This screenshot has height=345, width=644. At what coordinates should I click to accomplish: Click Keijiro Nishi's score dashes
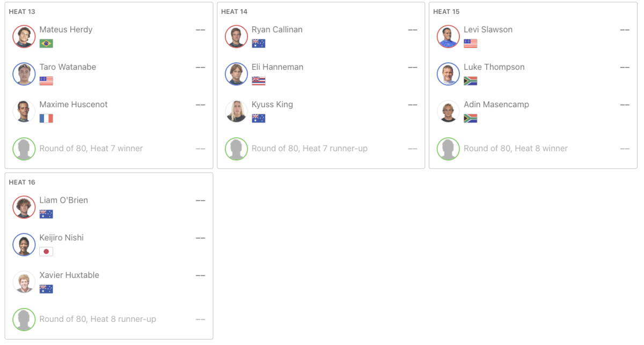coord(200,238)
